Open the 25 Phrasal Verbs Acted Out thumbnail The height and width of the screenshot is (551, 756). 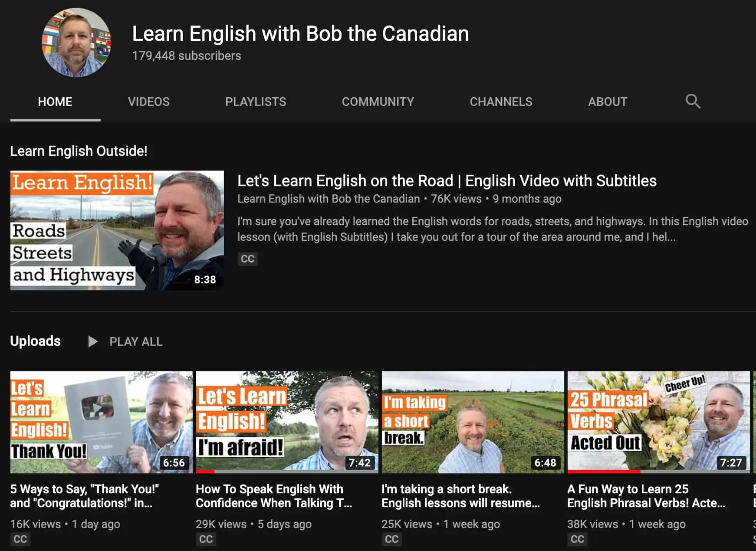(x=658, y=422)
